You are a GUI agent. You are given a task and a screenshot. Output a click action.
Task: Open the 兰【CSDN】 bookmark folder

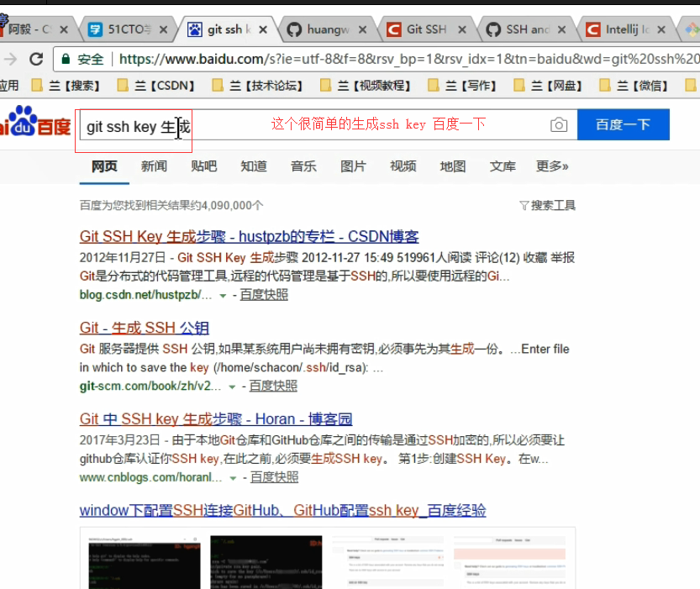[155, 85]
